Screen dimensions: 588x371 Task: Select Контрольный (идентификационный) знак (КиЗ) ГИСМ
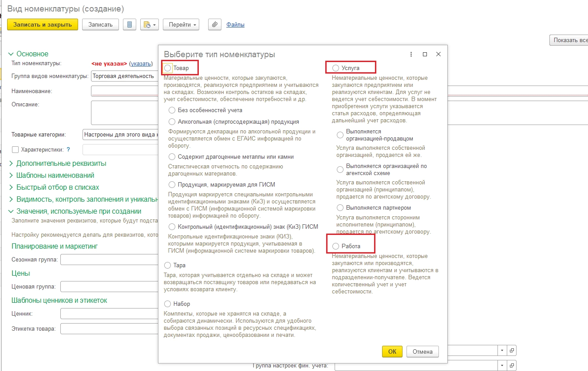click(x=172, y=227)
